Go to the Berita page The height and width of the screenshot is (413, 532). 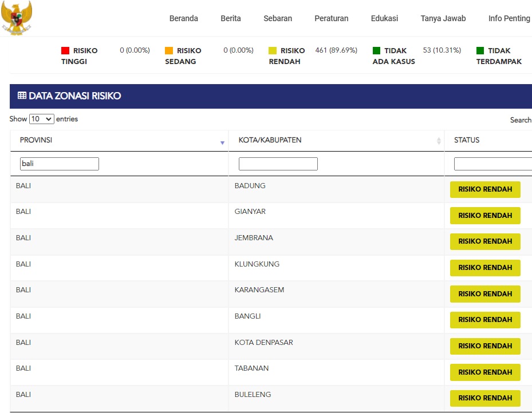coord(231,18)
